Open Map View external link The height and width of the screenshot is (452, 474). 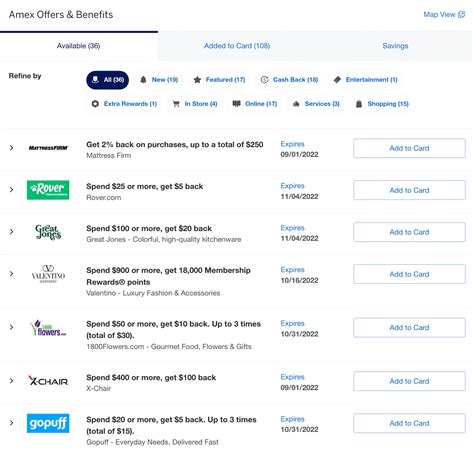[444, 14]
